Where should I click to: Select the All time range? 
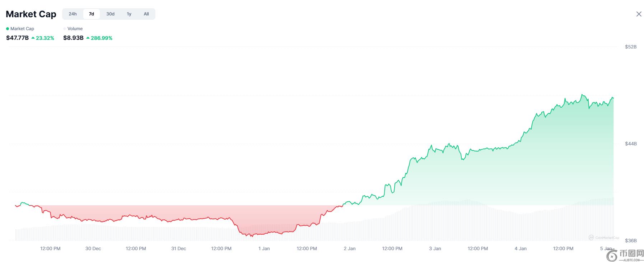click(x=146, y=14)
